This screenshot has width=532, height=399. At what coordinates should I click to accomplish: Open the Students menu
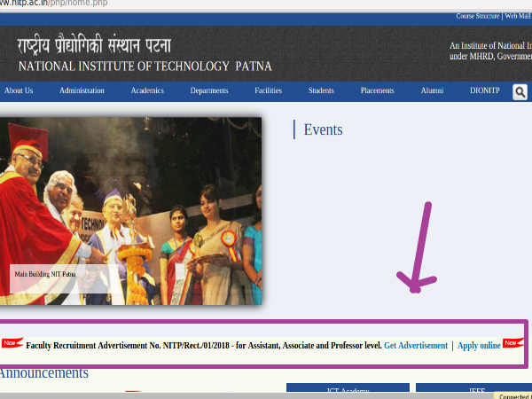321,90
